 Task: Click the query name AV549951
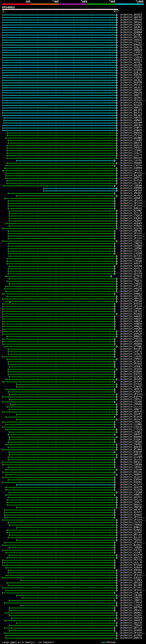click(8, 7)
